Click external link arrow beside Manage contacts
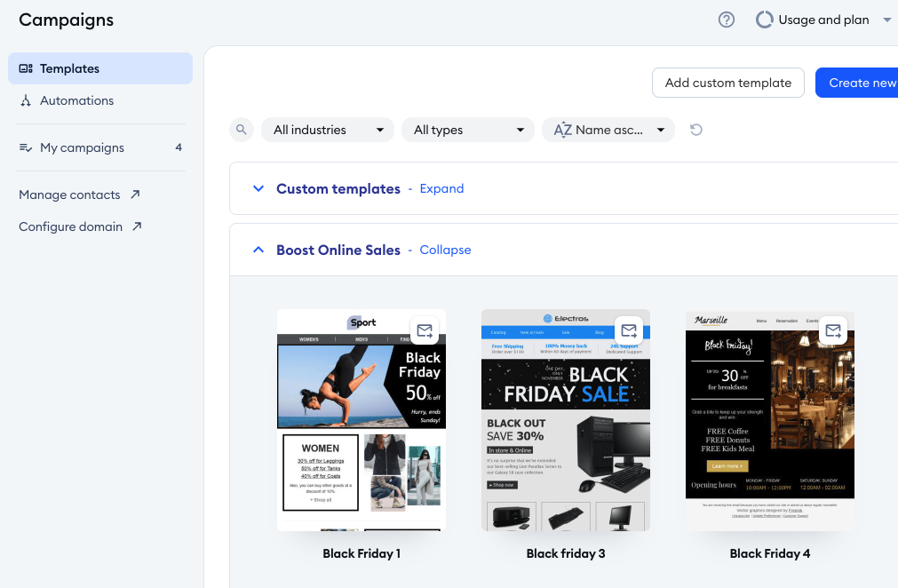The height and width of the screenshot is (588, 898). click(x=135, y=195)
